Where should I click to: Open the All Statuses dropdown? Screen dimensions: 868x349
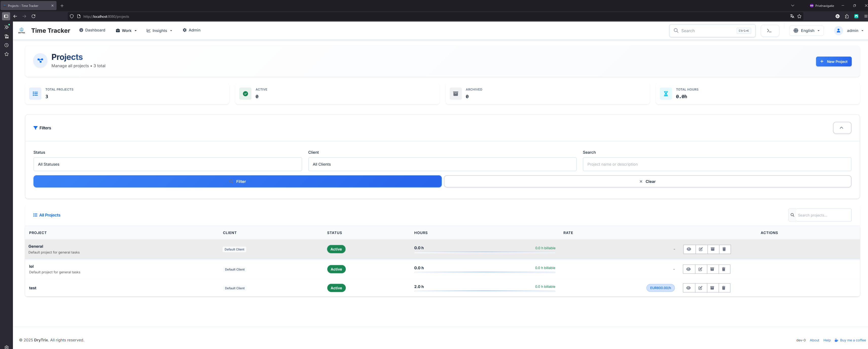(x=168, y=164)
